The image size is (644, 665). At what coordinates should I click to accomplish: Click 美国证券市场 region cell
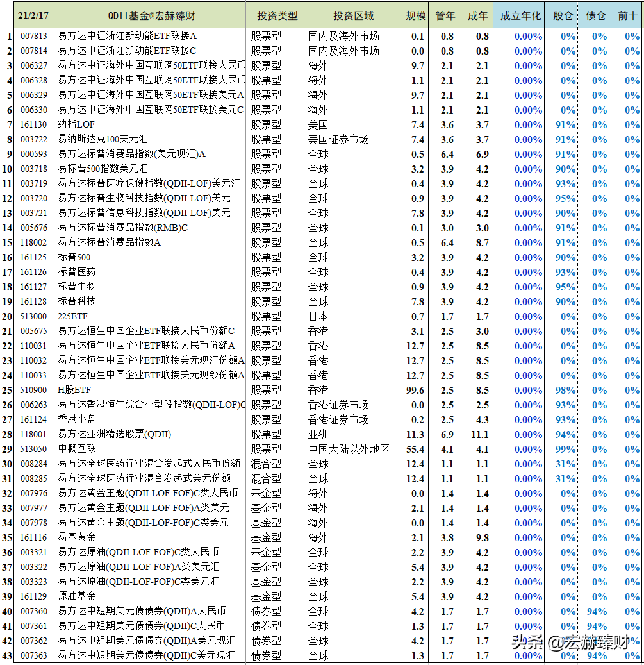coord(338,139)
